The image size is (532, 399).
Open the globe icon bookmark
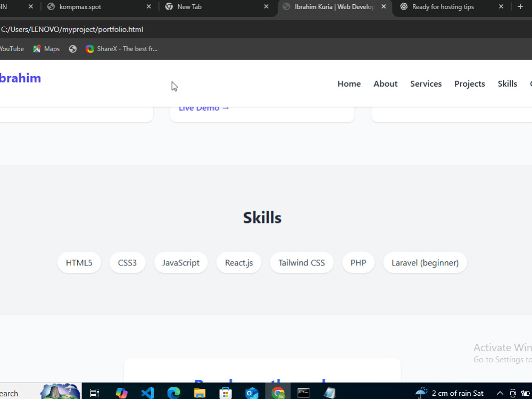coord(72,49)
